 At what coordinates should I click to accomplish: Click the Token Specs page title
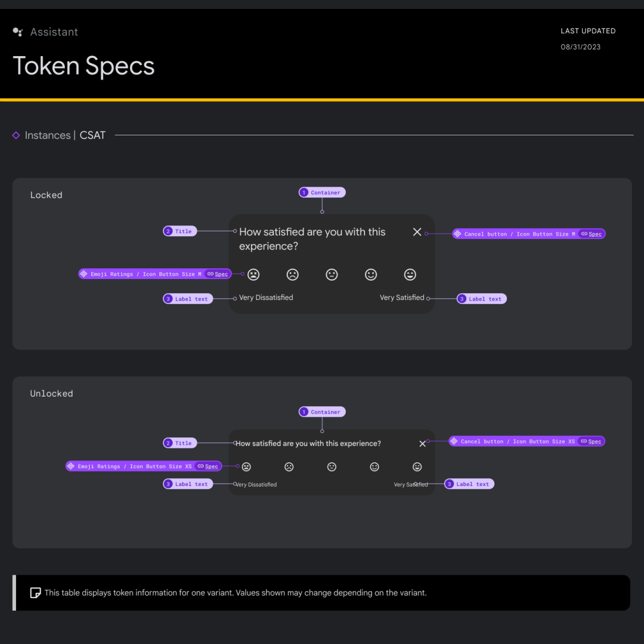click(83, 66)
